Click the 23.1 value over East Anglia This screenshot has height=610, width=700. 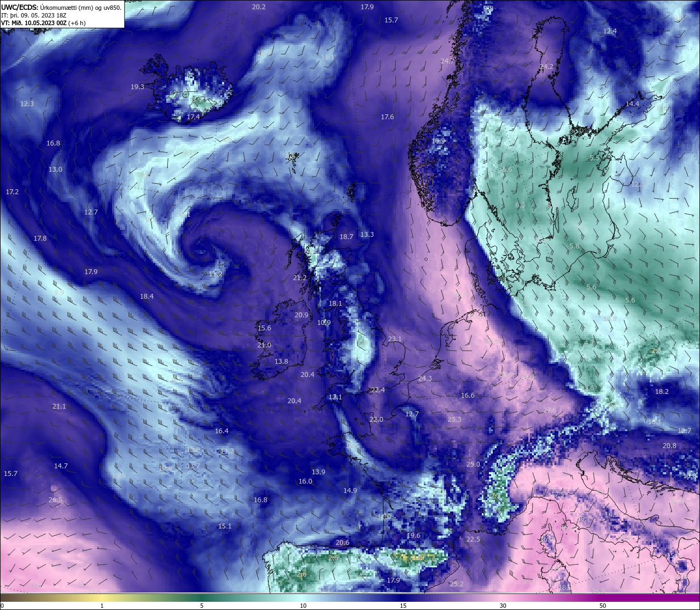coord(395,339)
